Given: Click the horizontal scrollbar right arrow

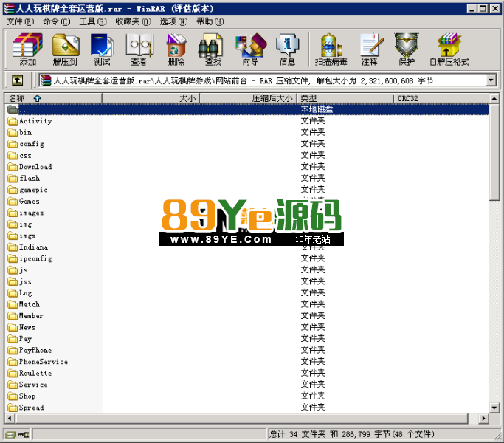Looking at the screenshot, I should tap(483, 418).
